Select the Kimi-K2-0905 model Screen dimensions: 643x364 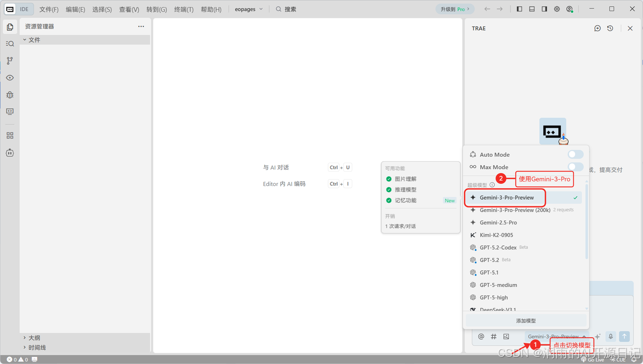click(523, 235)
